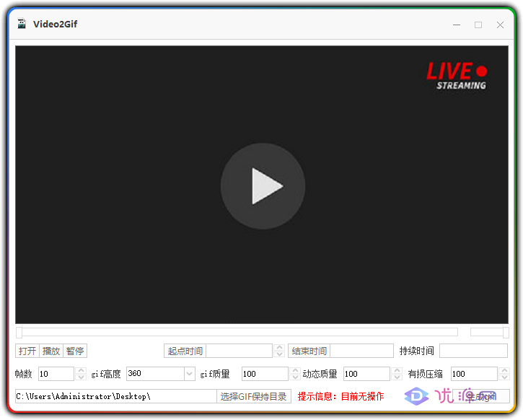This screenshot has width=523, height=420.
Task: Close the Video2Gif window
Action: coord(500,25)
